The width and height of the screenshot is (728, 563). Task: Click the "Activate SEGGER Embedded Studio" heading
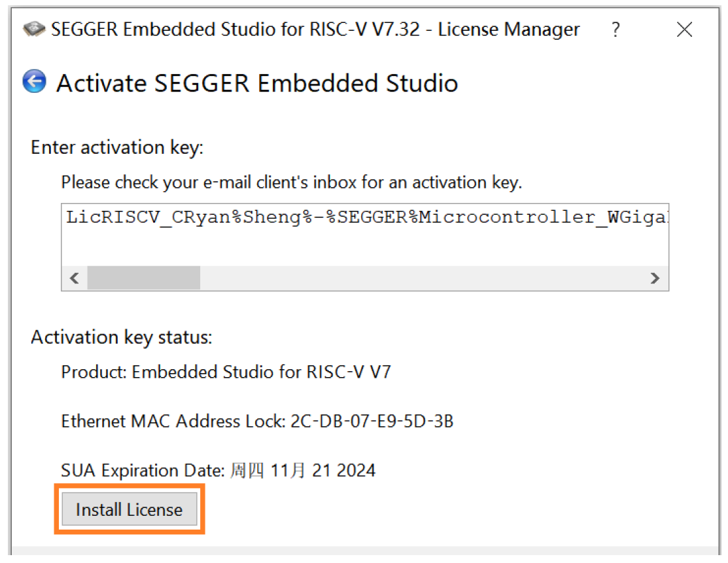point(257,83)
